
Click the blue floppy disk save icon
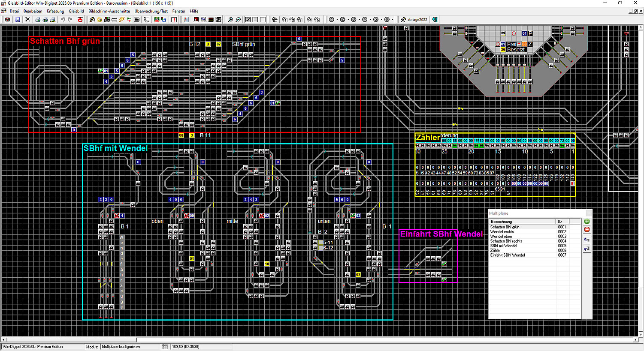pyautogui.click(x=18, y=20)
